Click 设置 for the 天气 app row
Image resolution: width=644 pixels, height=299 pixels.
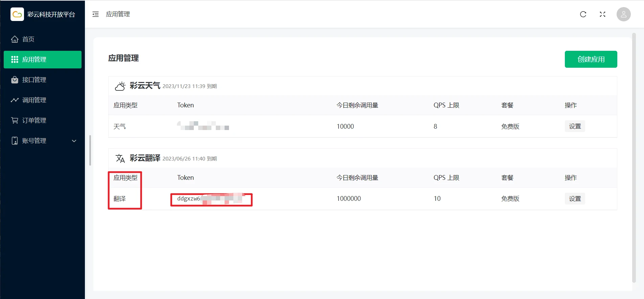[575, 126]
